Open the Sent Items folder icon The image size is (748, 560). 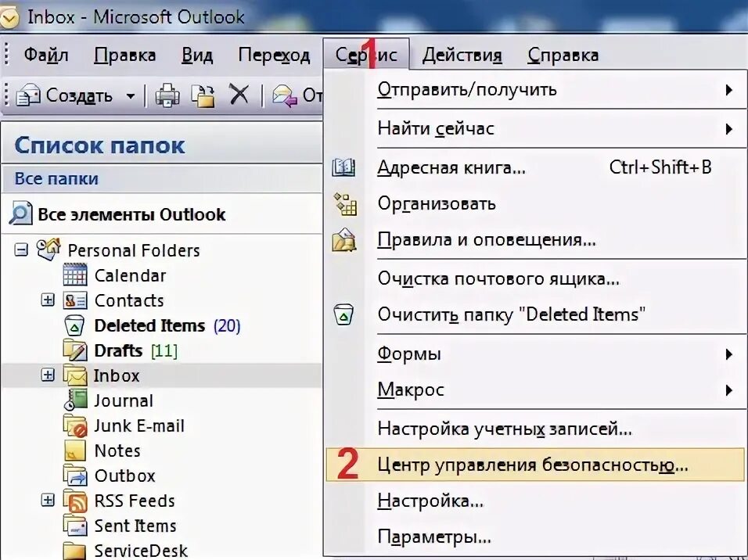click(75, 525)
